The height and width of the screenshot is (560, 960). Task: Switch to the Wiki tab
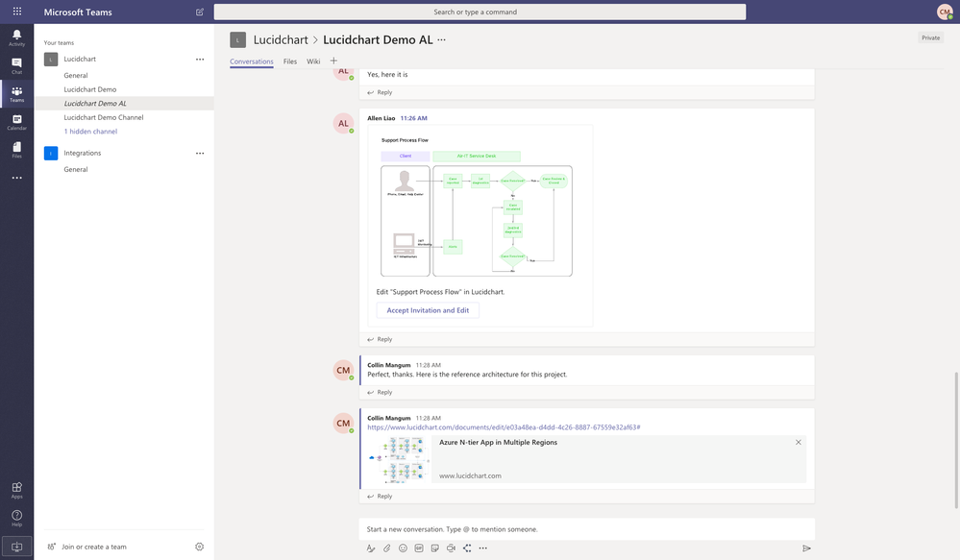pos(313,61)
